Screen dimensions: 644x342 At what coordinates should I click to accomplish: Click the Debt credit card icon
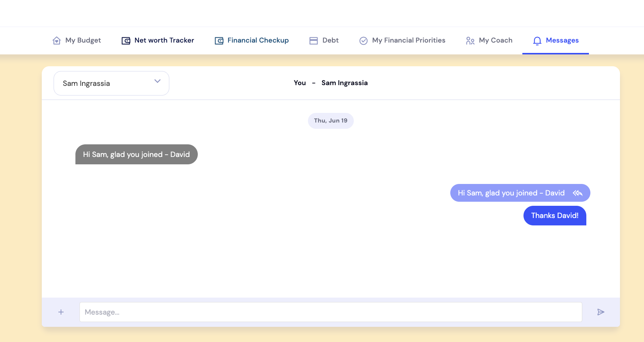point(313,40)
